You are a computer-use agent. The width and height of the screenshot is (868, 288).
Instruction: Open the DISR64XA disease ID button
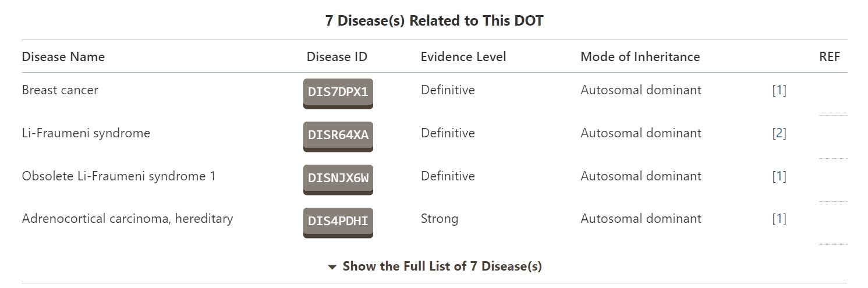[338, 136]
